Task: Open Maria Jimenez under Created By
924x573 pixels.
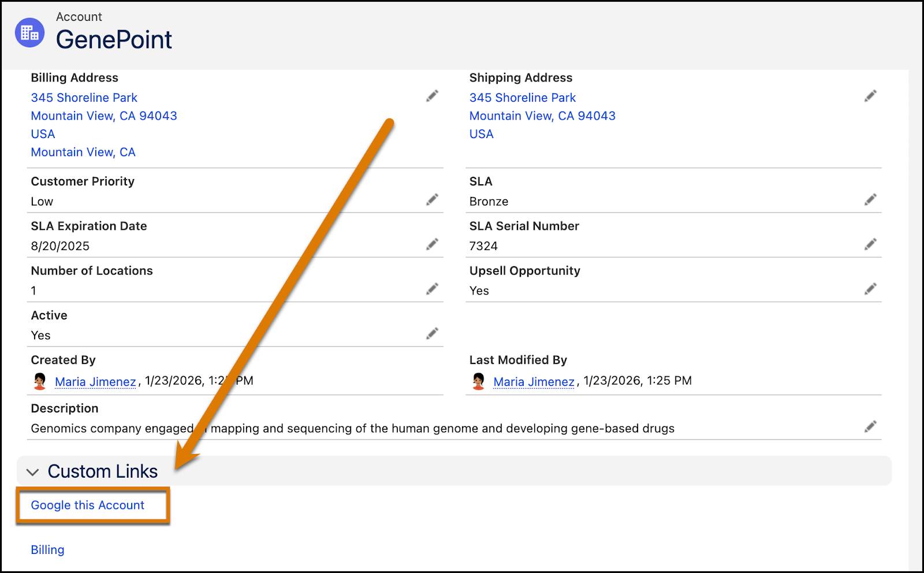Action: [x=95, y=382]
